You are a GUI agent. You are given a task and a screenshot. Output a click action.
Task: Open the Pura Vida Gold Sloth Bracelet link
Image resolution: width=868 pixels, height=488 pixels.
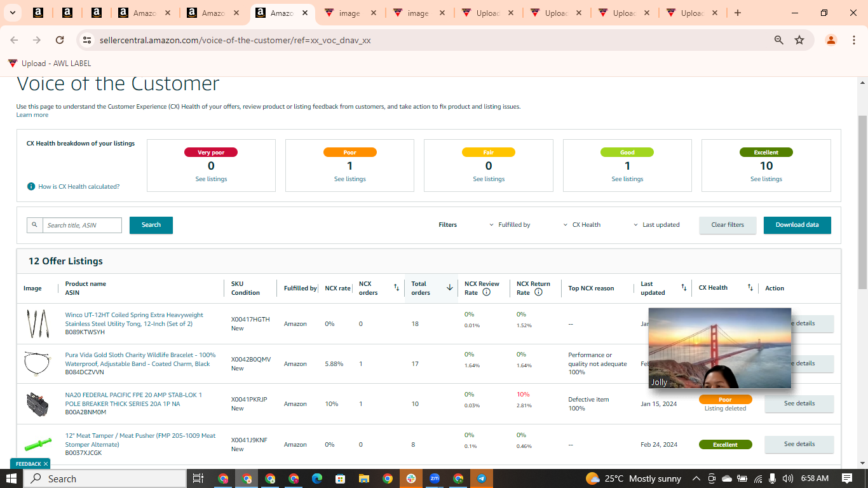tap(140, 359)
